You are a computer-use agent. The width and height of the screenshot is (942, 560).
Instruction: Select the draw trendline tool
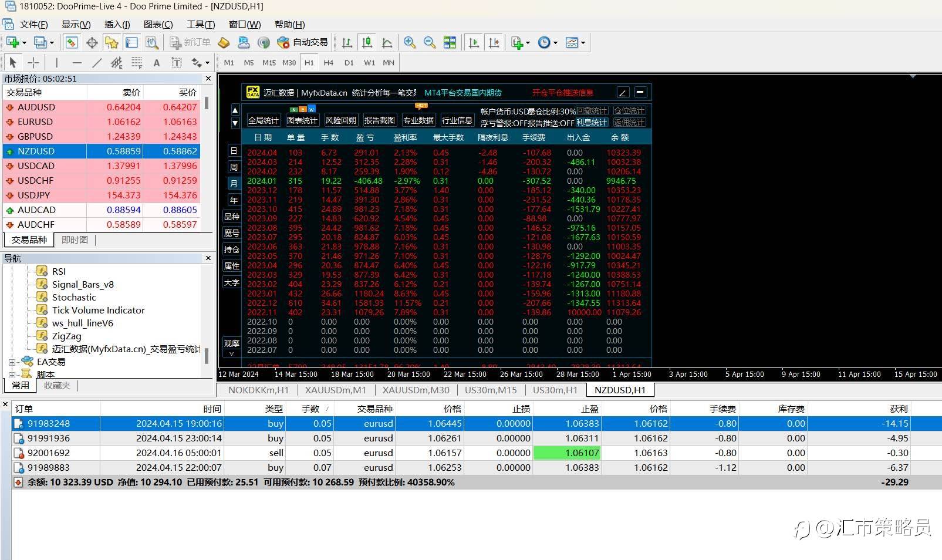pos(97,63)
